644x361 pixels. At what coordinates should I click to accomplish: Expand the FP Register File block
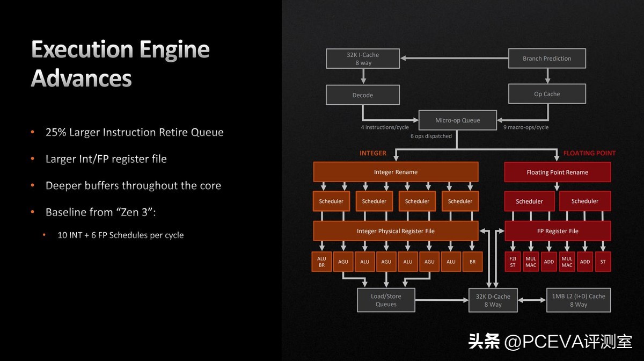pos(557,230)
